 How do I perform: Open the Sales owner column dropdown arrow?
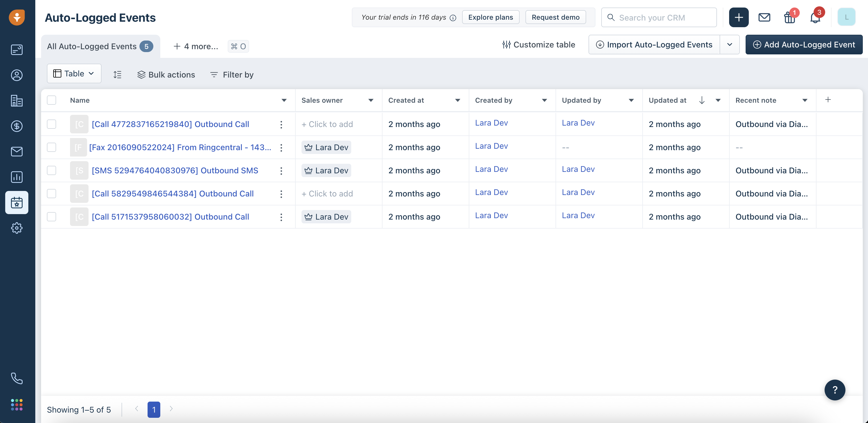(x=371, y=100)
